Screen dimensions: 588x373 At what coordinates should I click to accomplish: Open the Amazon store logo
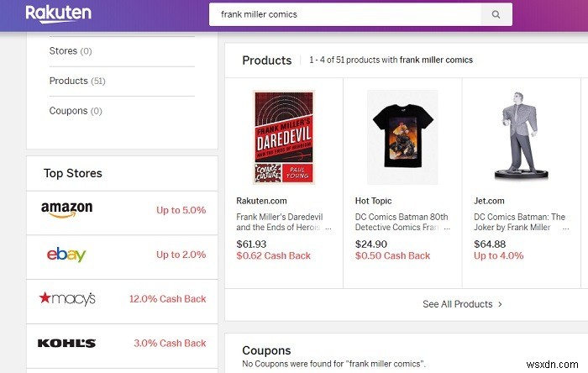point(66,210)
